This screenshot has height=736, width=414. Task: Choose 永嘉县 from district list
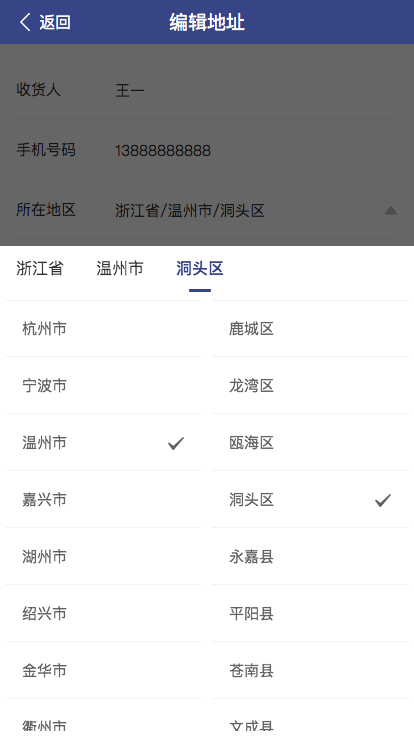coord(310,556)
